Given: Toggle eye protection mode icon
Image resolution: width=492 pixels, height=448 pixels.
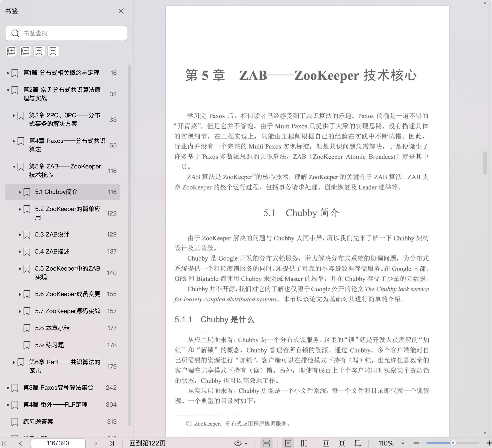Looking at the screenshot, I should (x=238, y=443).
